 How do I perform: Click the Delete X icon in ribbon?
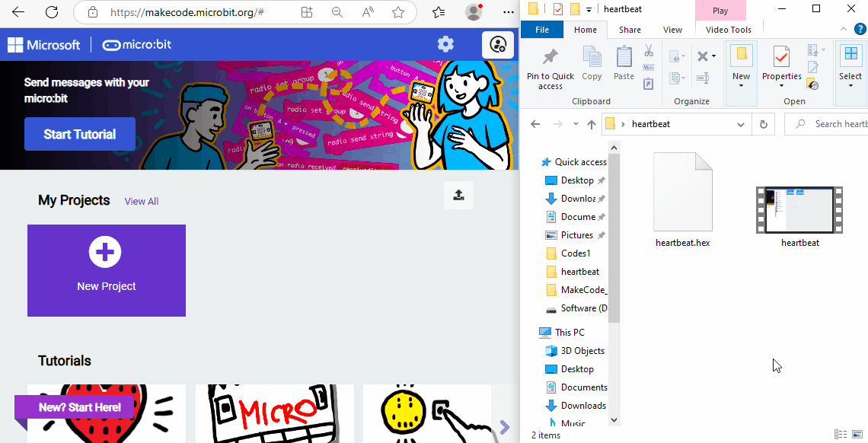coord(702,56)
